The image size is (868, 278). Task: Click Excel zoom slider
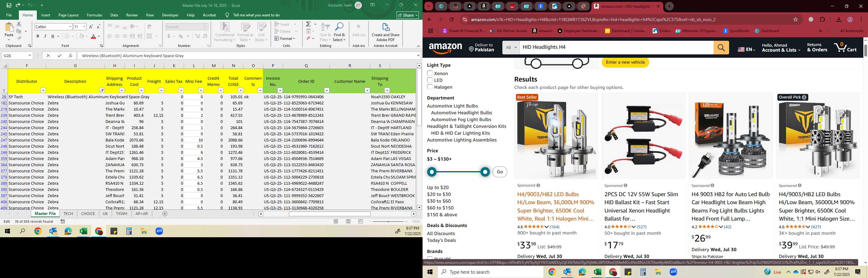[x=388, y=221]
